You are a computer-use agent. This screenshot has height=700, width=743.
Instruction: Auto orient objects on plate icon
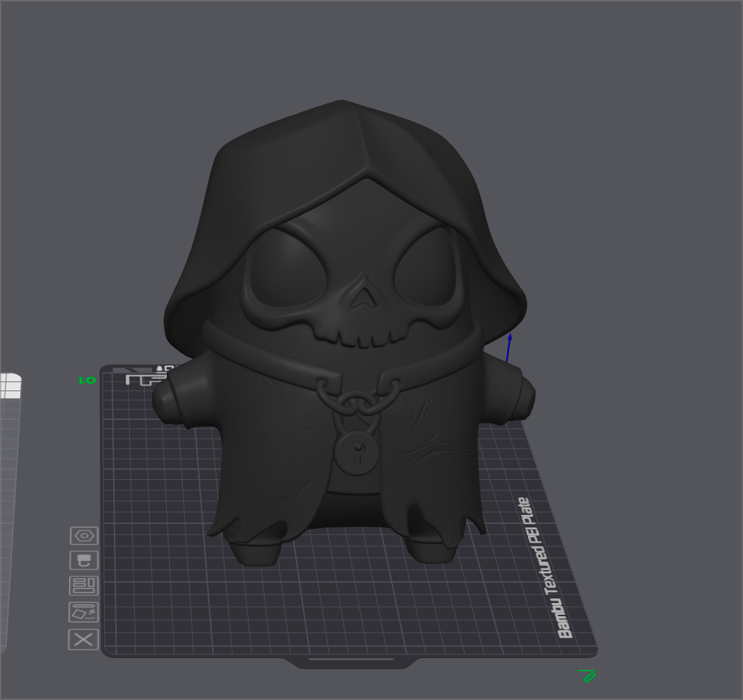(x=83, y=612)
